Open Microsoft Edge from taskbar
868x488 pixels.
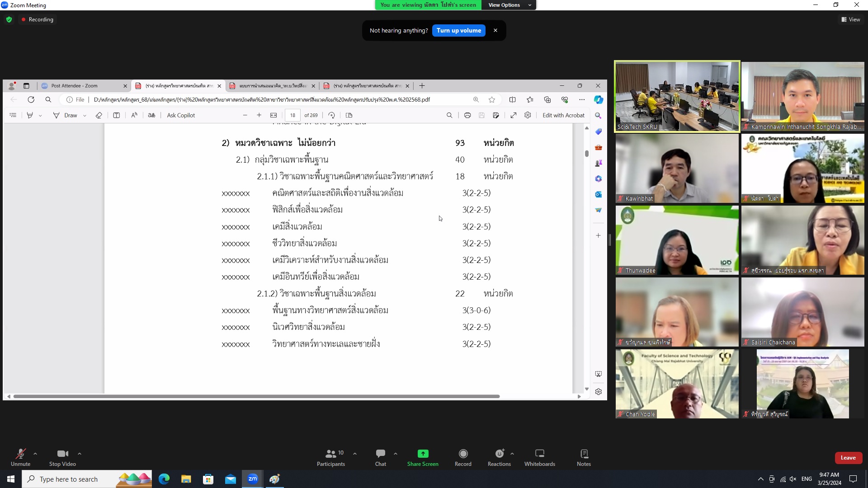(x=164, y=479)
